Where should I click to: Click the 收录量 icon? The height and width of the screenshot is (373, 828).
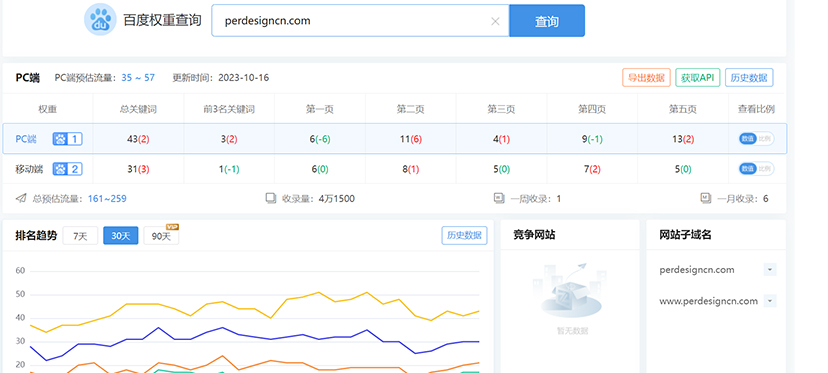pos(271,199)
